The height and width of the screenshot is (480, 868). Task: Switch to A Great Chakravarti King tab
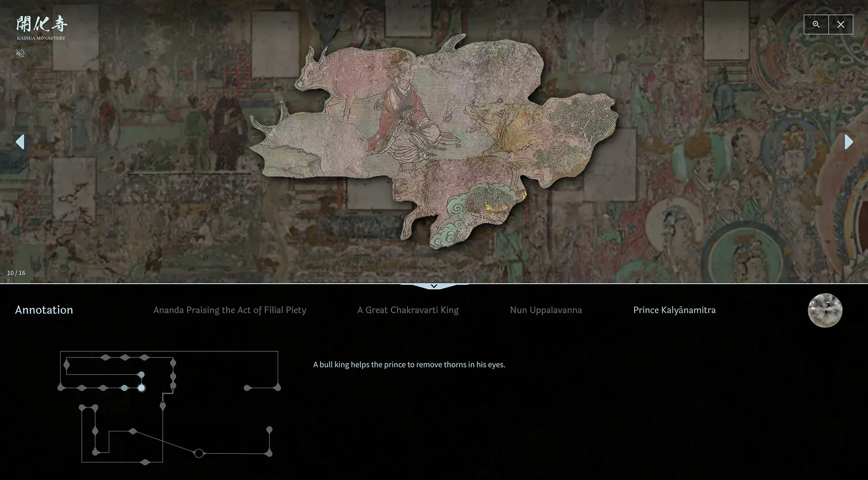click(408, 310)
